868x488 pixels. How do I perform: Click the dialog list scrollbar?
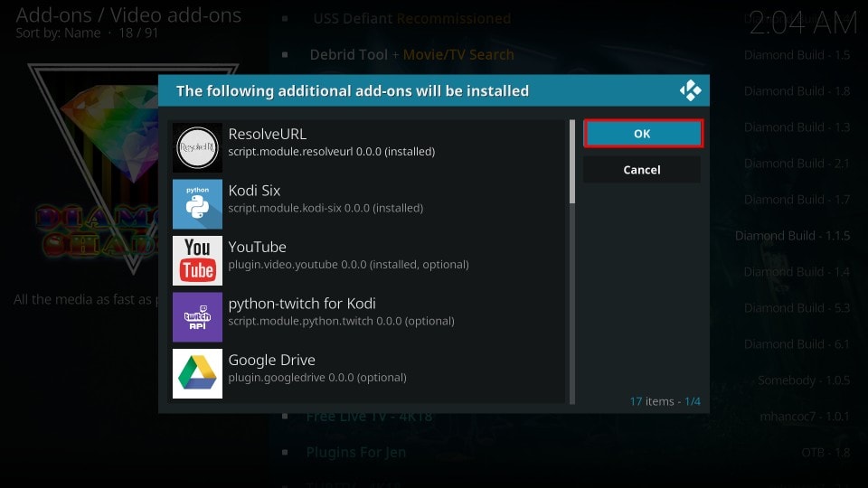(571, 262)
